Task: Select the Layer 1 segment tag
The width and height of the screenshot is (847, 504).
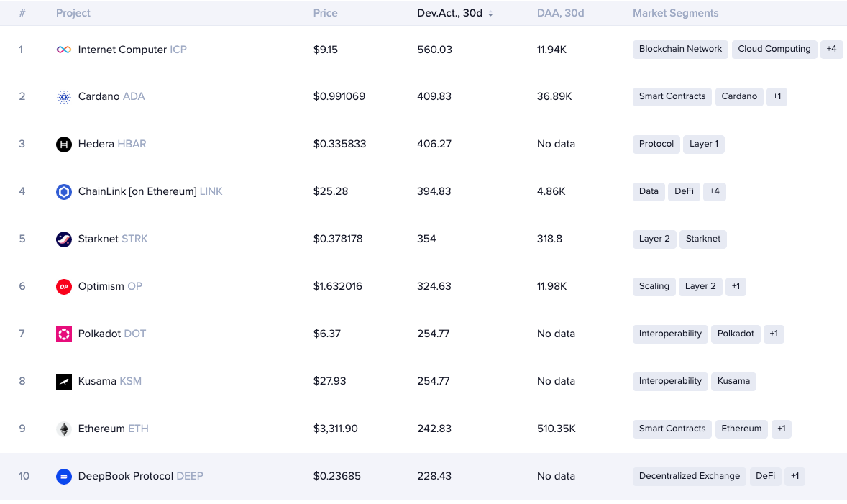Action: coord(704,145)
